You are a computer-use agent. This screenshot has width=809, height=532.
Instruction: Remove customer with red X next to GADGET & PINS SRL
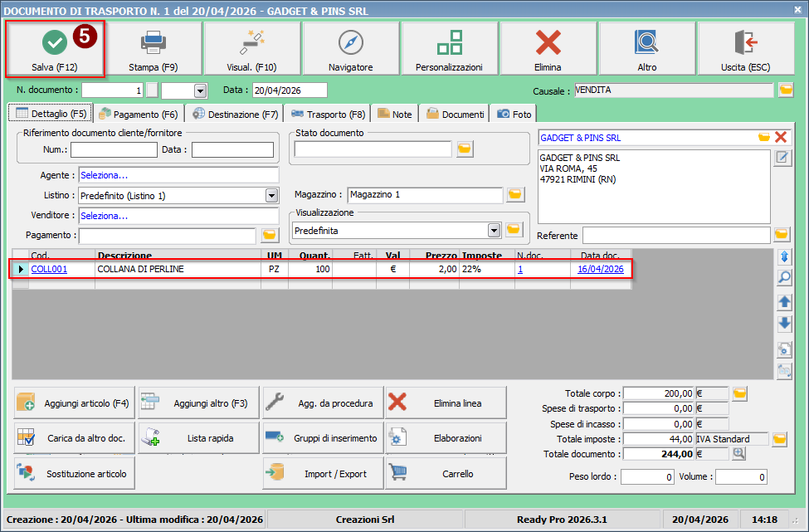781,137
